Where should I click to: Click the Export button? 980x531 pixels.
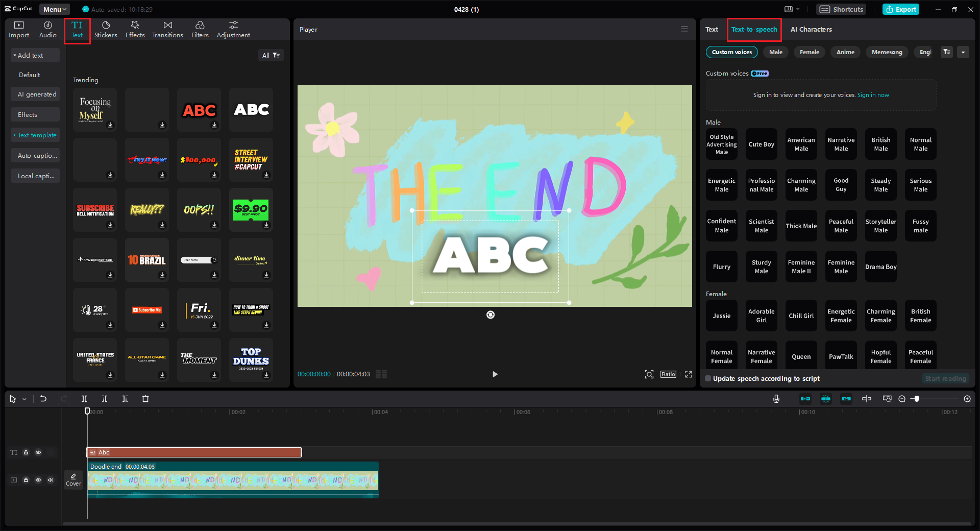(901, 9)
